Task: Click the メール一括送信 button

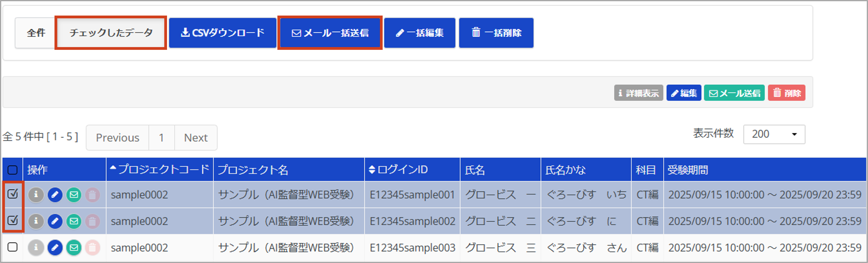Action: click(330, 33)
